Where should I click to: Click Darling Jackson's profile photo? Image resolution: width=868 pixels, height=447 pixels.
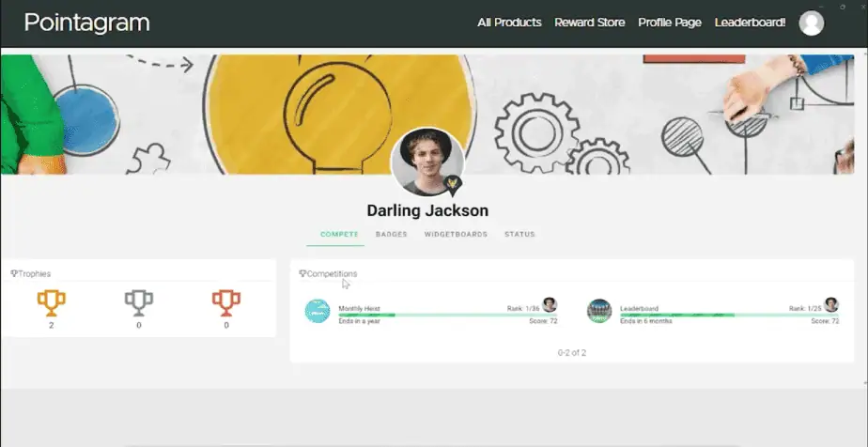[x=427, y=162]
